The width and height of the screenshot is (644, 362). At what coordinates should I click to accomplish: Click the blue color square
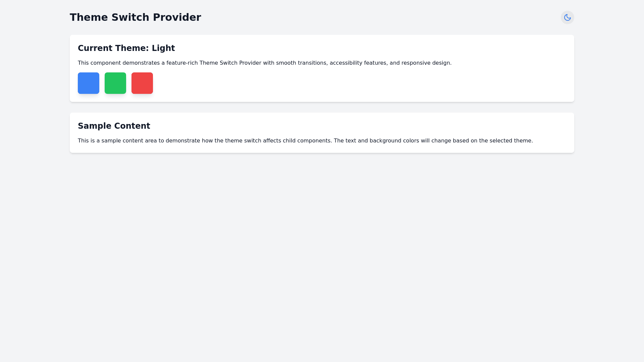89,83
